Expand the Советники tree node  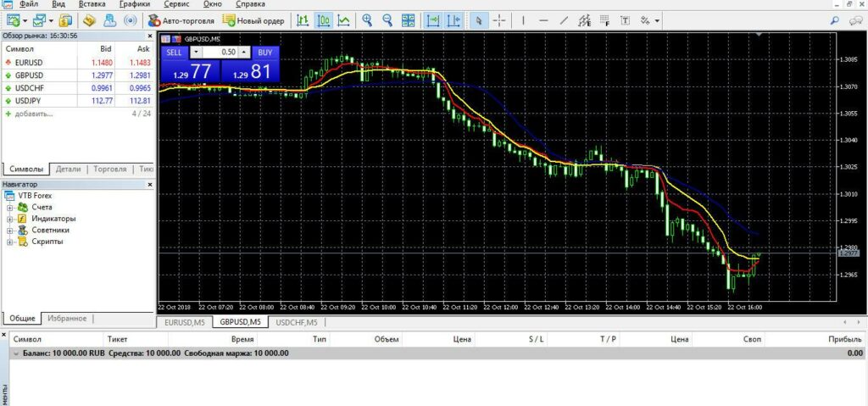[11, 230]
